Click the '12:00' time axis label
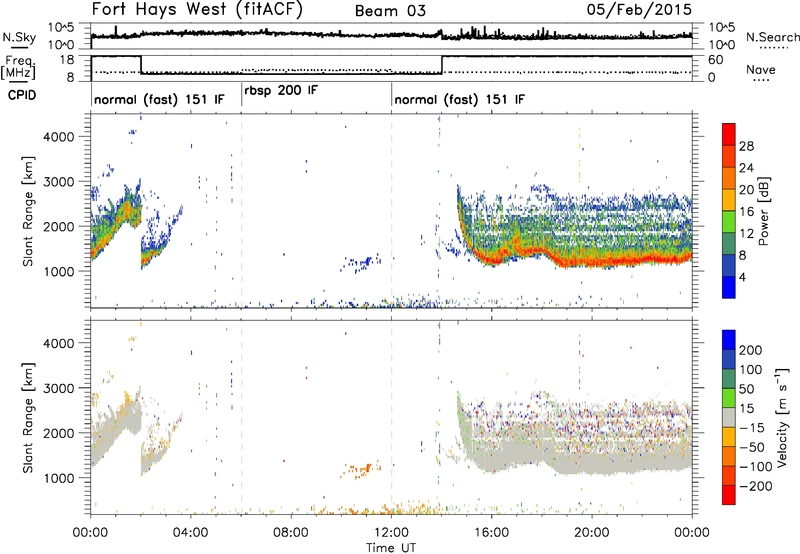This screenshot has height=554, width=800. point(391,533)
